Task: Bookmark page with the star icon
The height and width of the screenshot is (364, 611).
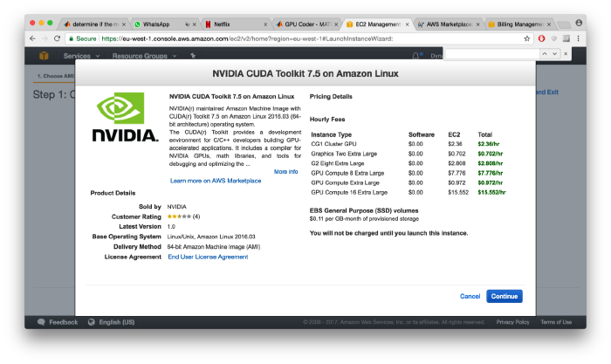Action: [x=527, y=38]
